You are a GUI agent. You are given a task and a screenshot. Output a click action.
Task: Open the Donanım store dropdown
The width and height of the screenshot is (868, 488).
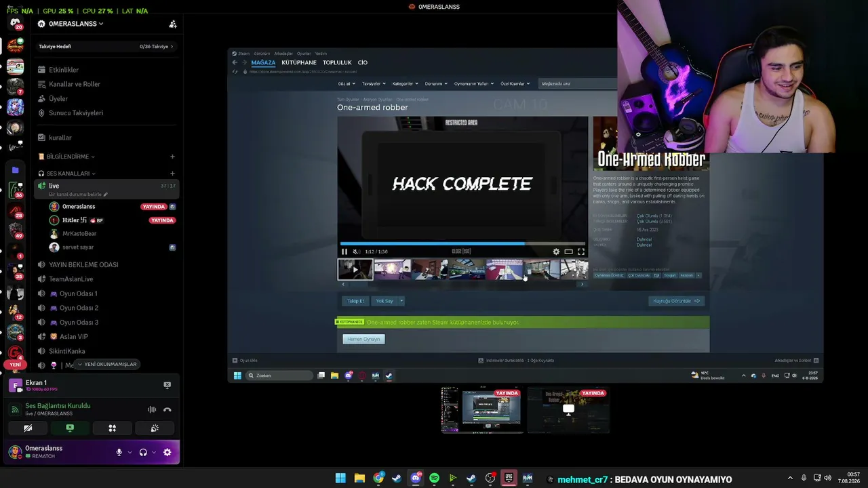tap(436, 83)
